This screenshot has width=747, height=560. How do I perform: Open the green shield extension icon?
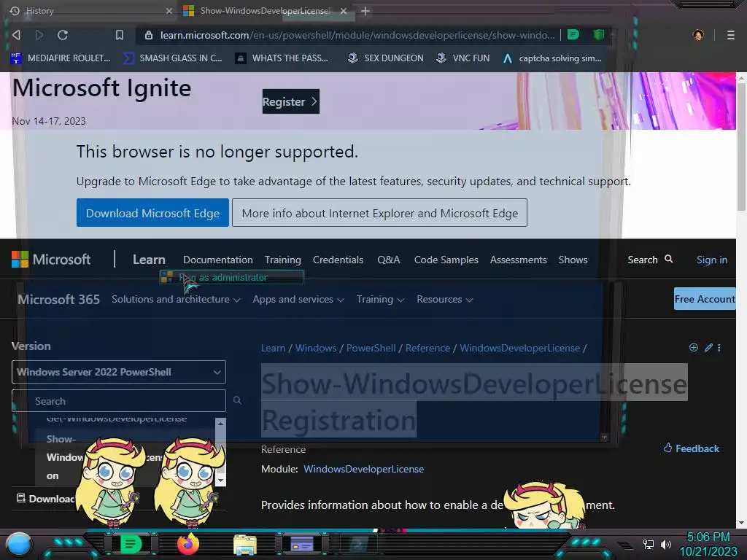click(599, 34)
